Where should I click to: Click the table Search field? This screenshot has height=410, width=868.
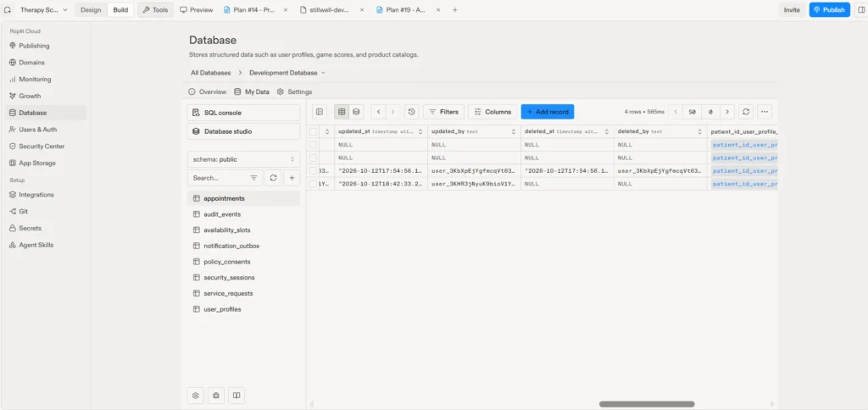217,178
